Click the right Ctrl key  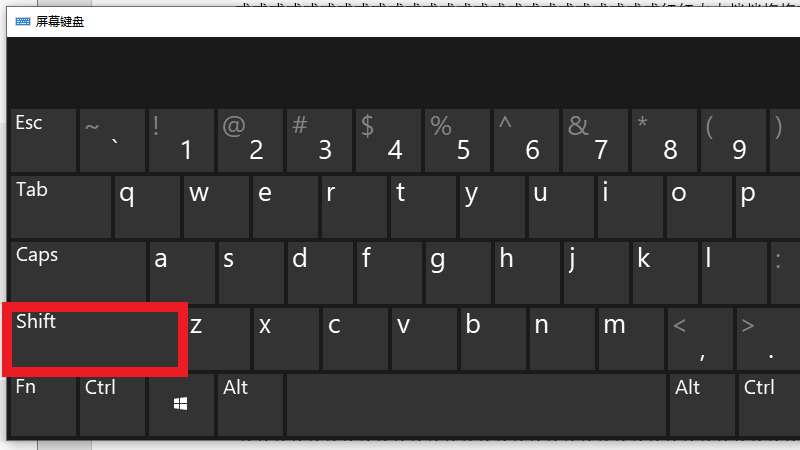[769, 405]
